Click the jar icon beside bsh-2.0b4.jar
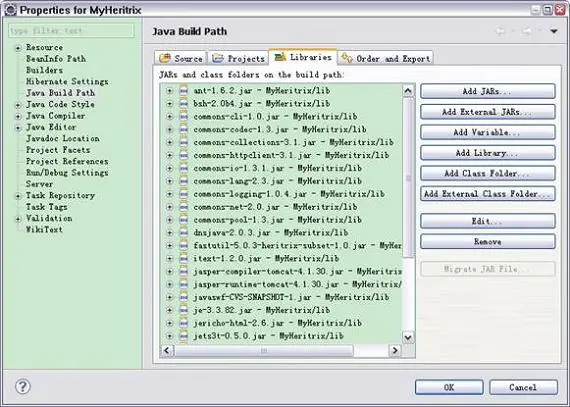 point(184,103)
